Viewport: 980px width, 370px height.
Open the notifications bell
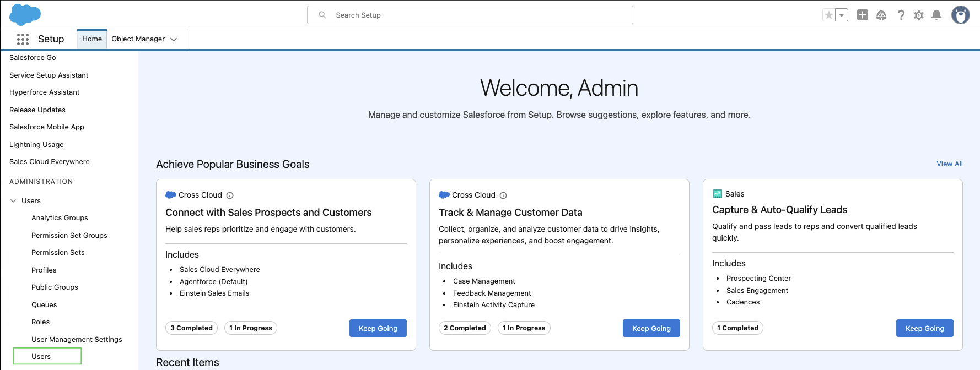coord(936,15)
